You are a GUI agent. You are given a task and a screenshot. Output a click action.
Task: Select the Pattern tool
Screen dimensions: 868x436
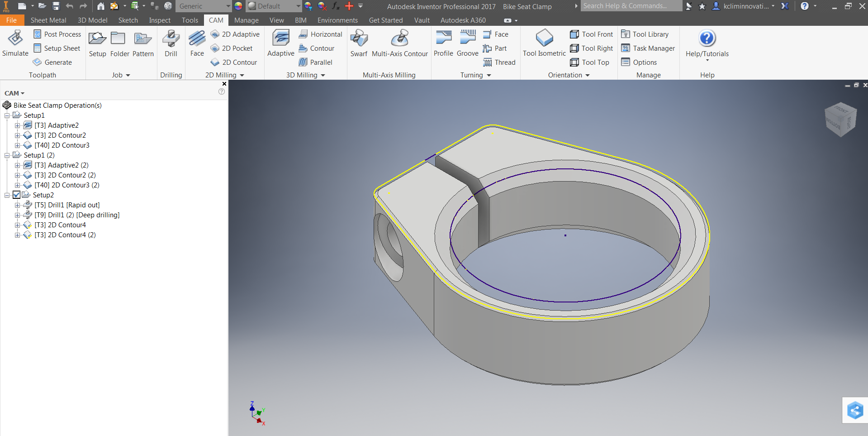(143, 43)
